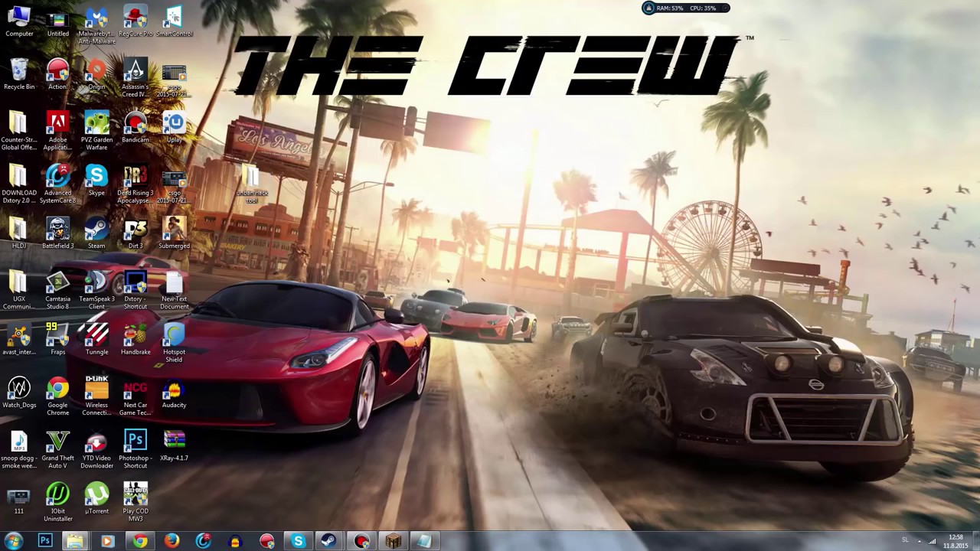Launch Watch_Dogs desktop shortcut

19,393
